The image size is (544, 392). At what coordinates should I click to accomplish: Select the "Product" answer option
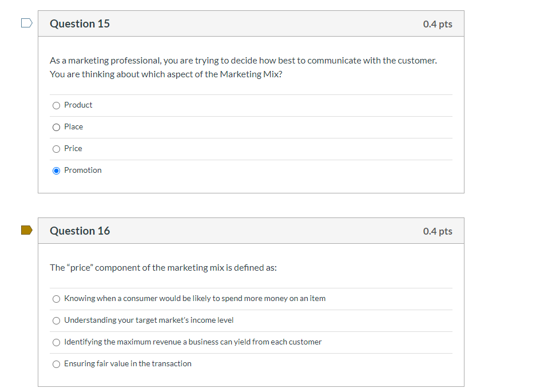(x=56, y=105)
